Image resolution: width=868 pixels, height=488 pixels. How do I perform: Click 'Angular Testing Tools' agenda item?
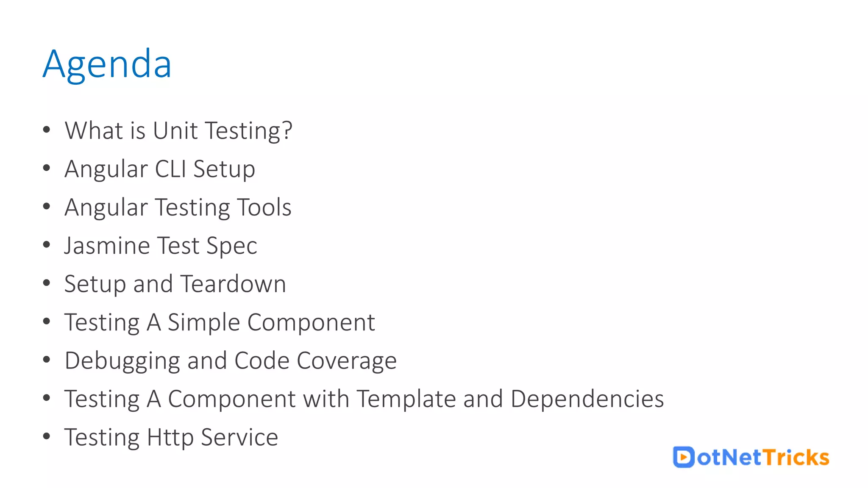pos(178,208)
